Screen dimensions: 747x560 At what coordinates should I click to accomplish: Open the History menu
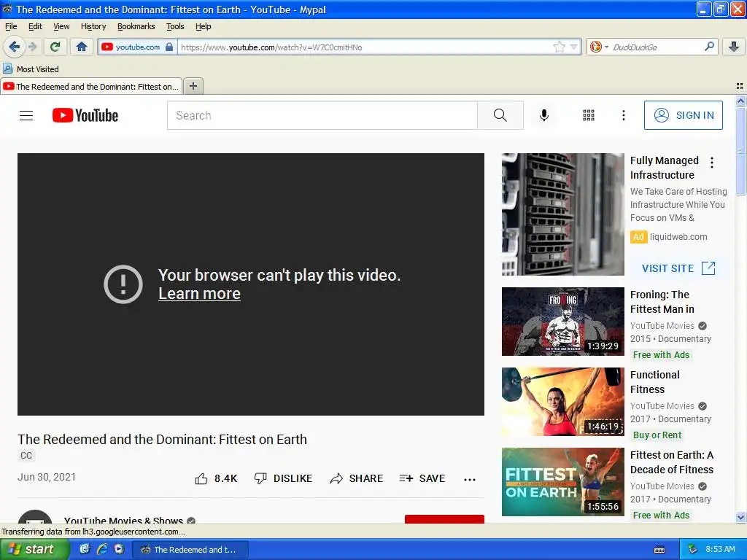[x=93, y=26]
